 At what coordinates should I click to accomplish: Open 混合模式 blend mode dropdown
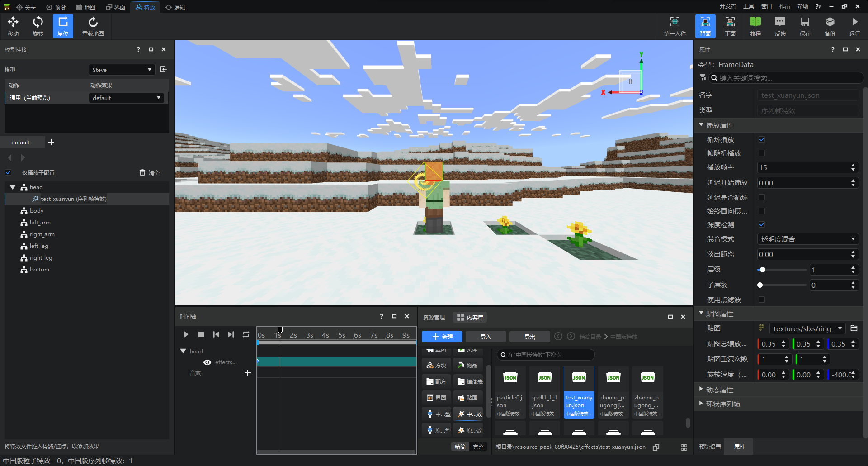tap(807, 239)
